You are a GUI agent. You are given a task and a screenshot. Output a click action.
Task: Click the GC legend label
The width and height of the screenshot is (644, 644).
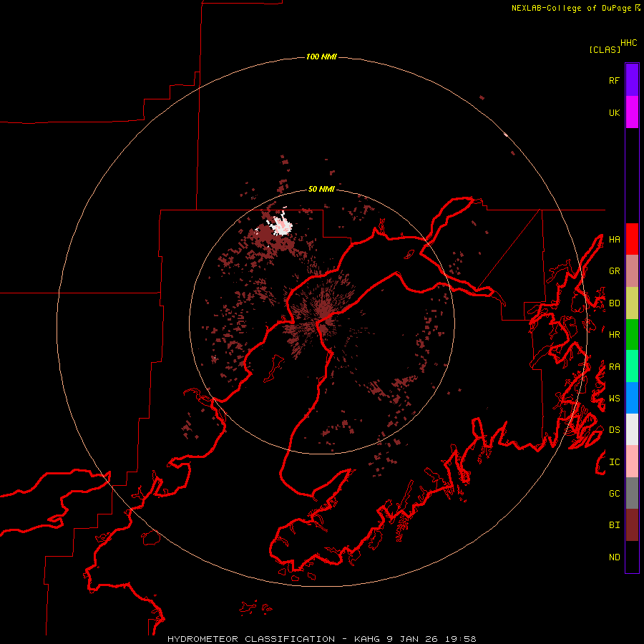(x=614, y=493)
